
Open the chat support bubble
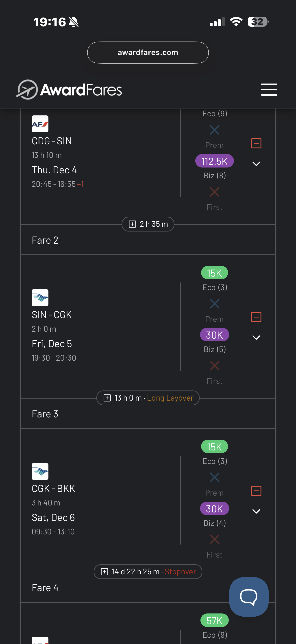[x=249, y=596]
